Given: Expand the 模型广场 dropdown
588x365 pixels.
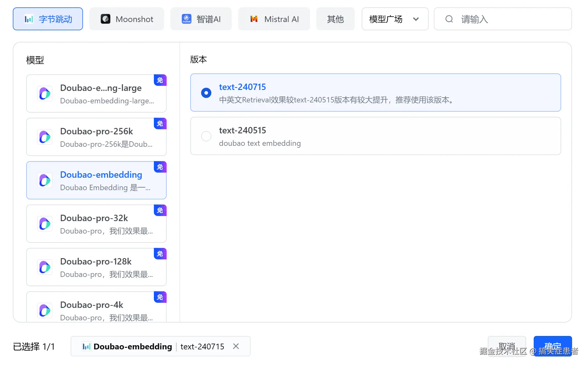Looking at the screenshot, I should pyautogui.click(x=395, y=19).
